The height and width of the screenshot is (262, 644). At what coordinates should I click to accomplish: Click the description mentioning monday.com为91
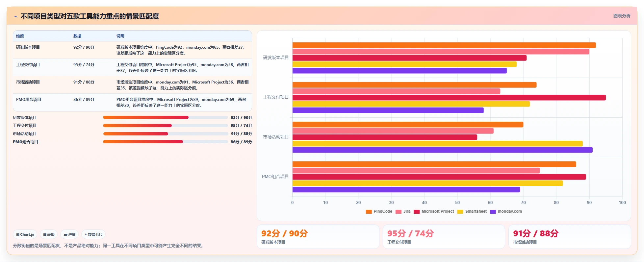pos(183,85)
